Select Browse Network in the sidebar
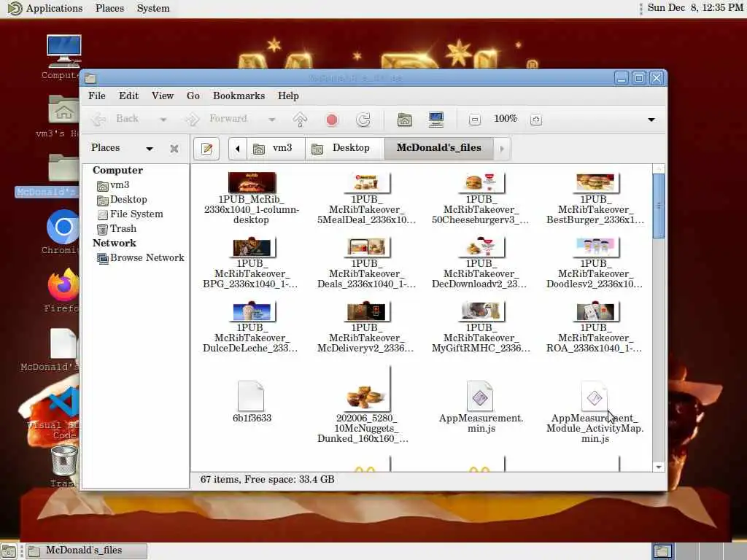The image size is (747, 560). [x=141, y=257]
